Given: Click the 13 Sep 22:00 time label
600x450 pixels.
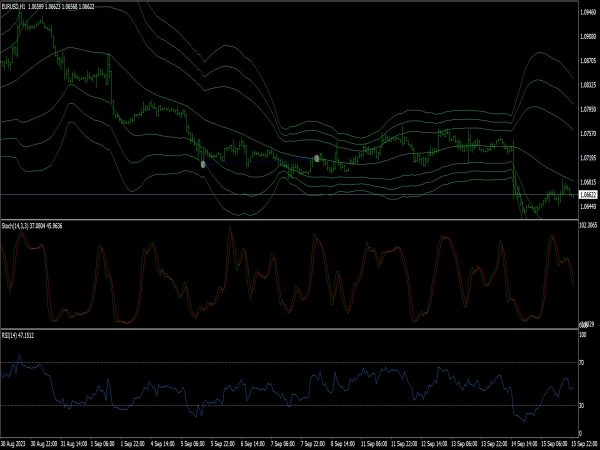Looking at the screenshot, I should coord(494,444).
